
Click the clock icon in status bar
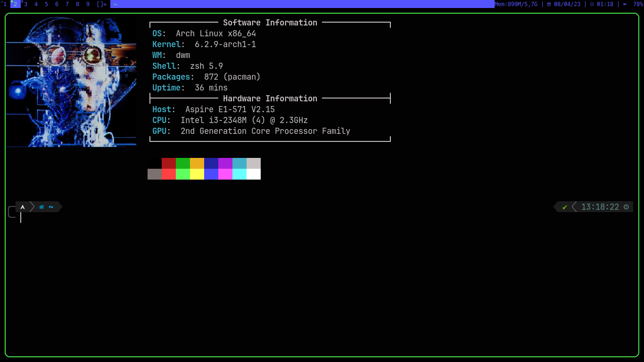tap(592, 4)
